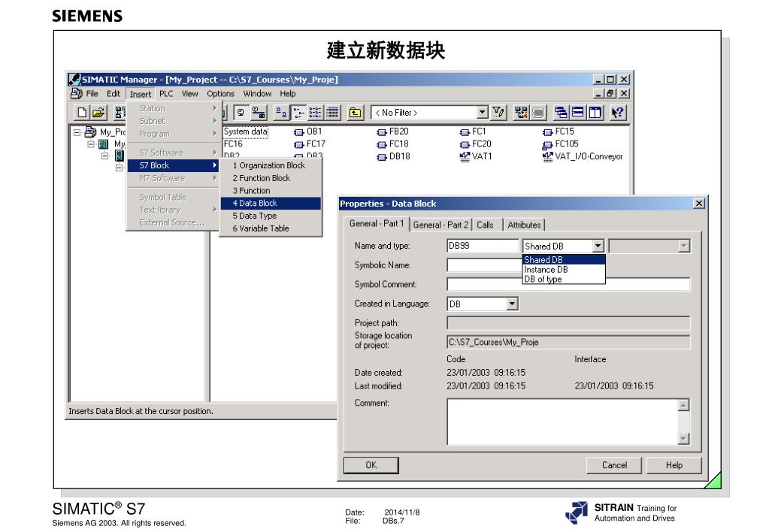Open the Window menu
This screenshot has height=532, width=769.
(257, 94)
